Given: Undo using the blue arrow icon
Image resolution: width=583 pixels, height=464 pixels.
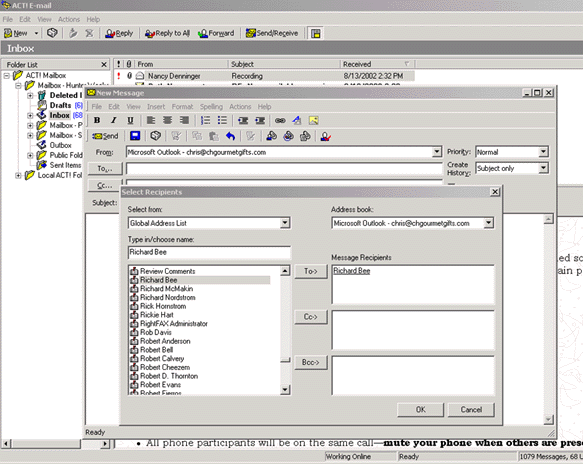Looking at the screenshot, I should point(231,136).
